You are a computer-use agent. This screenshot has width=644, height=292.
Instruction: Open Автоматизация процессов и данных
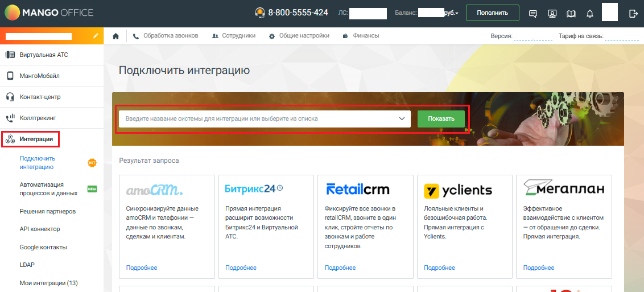tap(48, 189)
